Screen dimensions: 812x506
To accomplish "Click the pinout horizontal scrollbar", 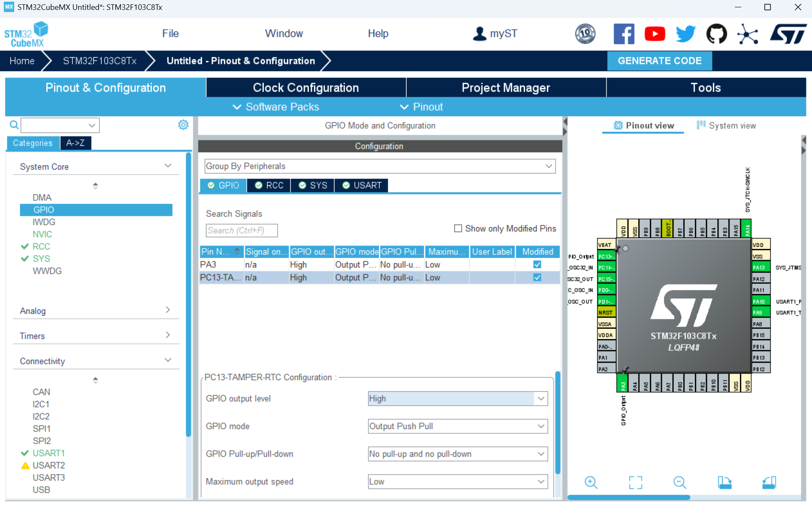I will coord(629,497).
